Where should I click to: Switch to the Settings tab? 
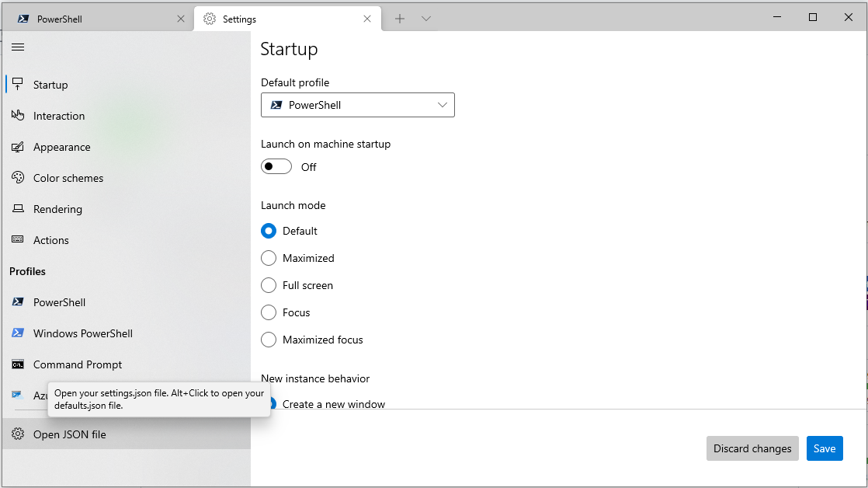[287, 19]
